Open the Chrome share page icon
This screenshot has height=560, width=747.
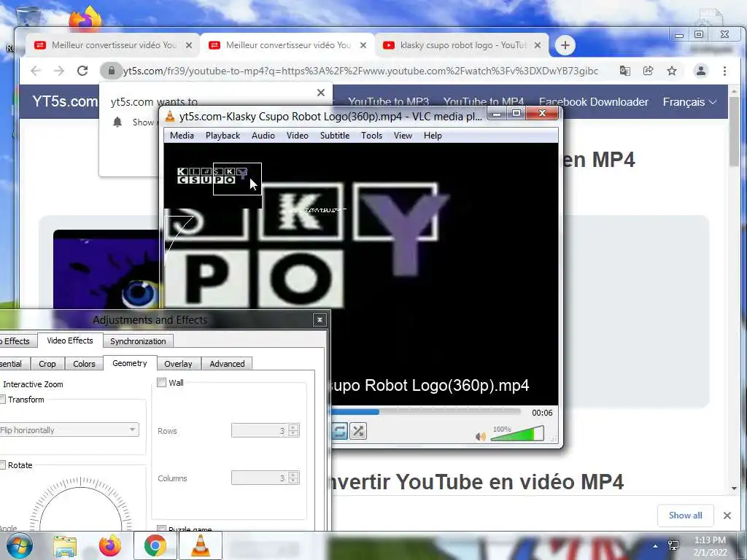[x=648, y=71]
